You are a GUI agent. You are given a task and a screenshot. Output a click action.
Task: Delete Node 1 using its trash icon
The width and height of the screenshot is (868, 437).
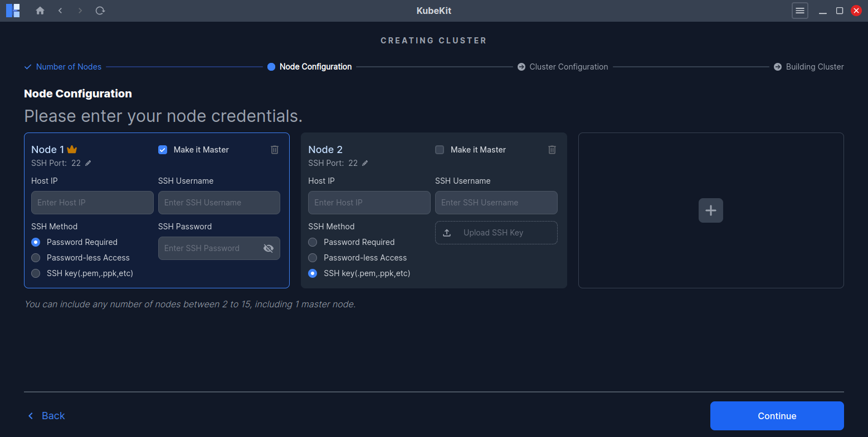coord(274,149)
